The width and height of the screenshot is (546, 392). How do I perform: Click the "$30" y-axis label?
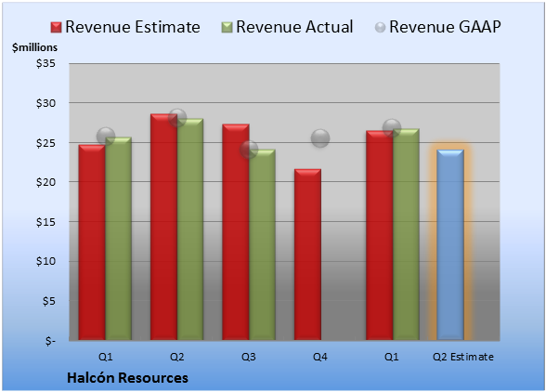[45, 103]
